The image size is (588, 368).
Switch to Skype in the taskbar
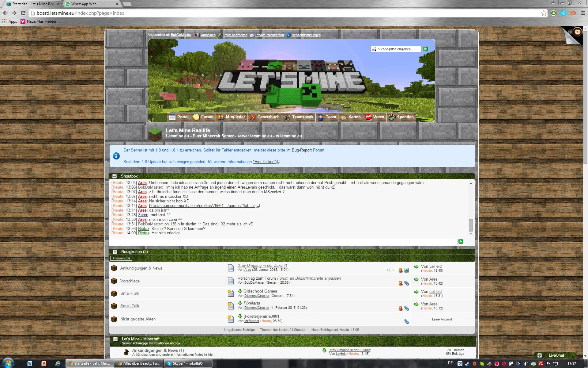189,363
